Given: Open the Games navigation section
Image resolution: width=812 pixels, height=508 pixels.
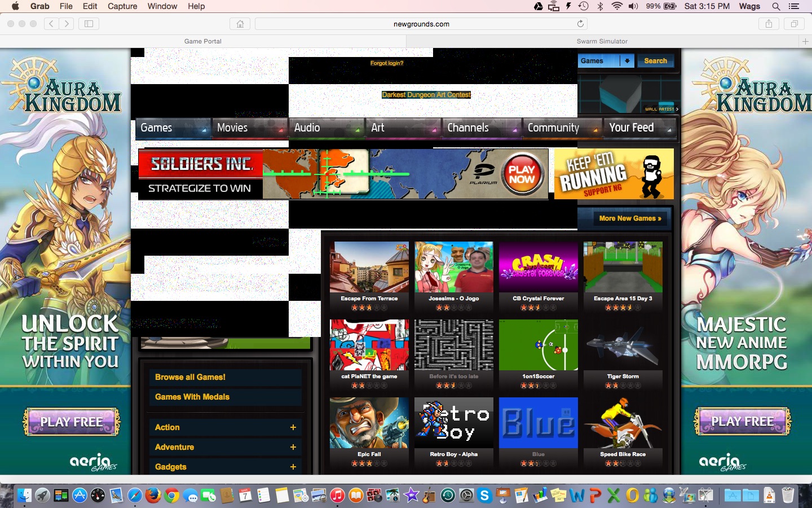Looking at the screenshot, I should click(173, 128).
